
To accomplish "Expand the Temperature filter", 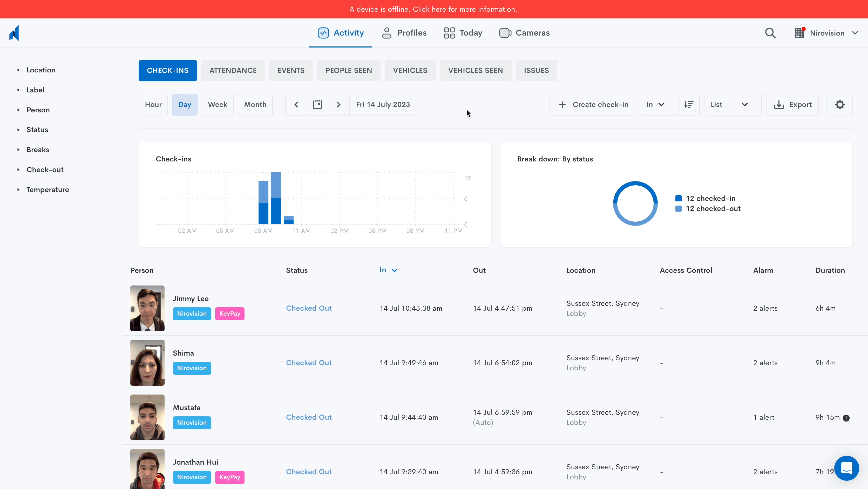I will pos(43,190).
